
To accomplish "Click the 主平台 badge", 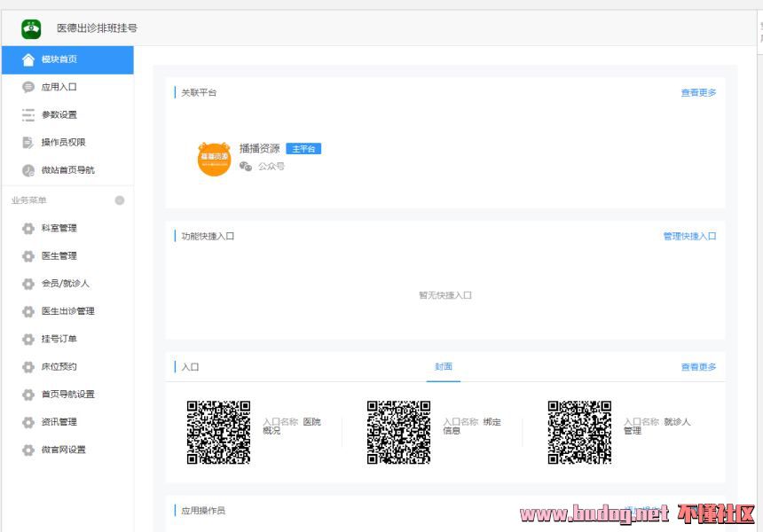I will (303, 149).
